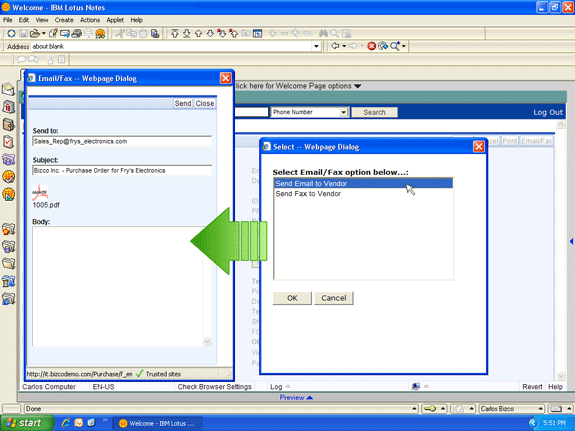Open the Address Book bookmark icon
The height and width of the screenshot is (431, 575).
coord(8,125)
